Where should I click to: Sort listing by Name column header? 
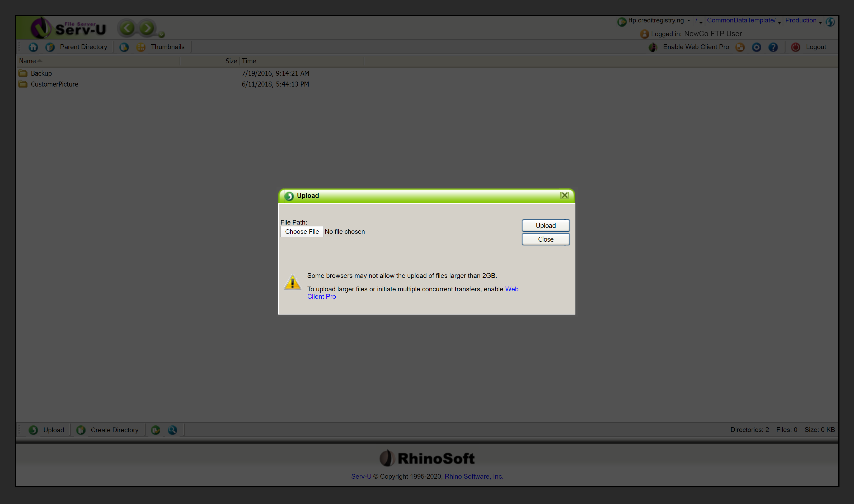coord(27,61)
